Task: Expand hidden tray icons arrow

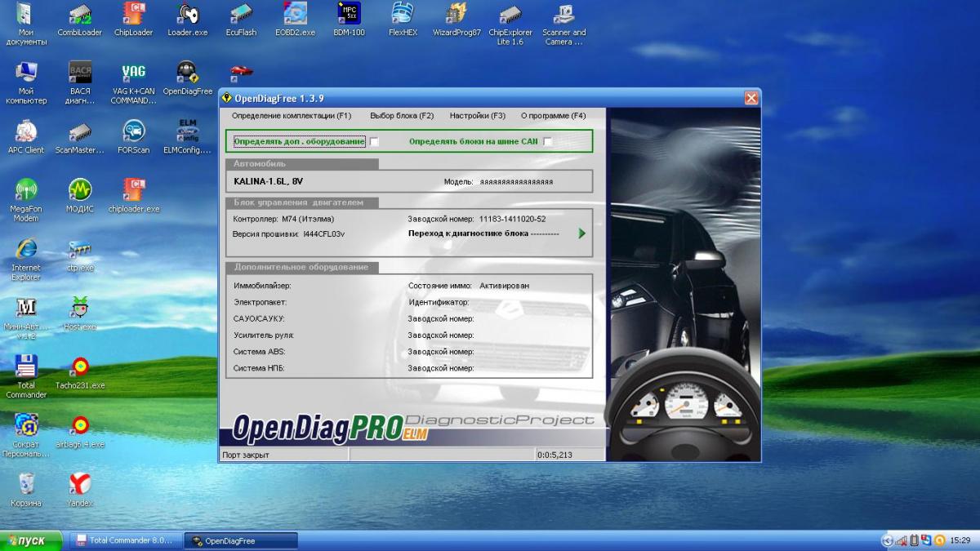Action: point(887,540)
